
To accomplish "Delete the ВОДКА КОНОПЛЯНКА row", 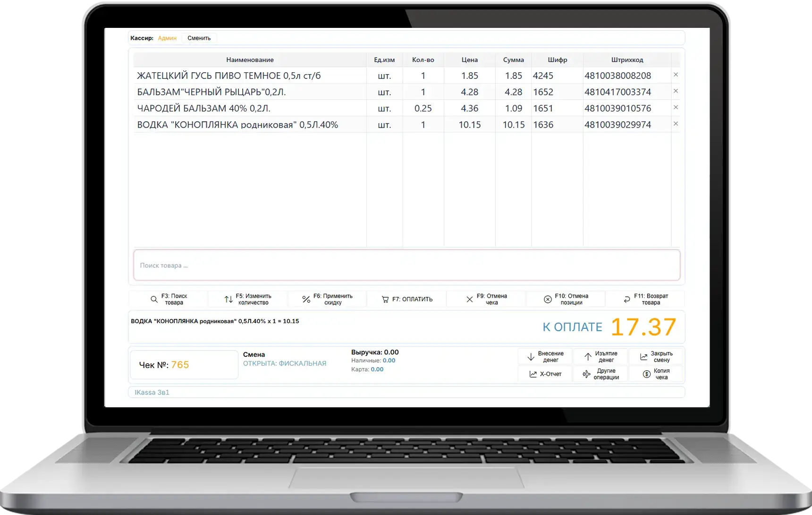I will point(676,124).
